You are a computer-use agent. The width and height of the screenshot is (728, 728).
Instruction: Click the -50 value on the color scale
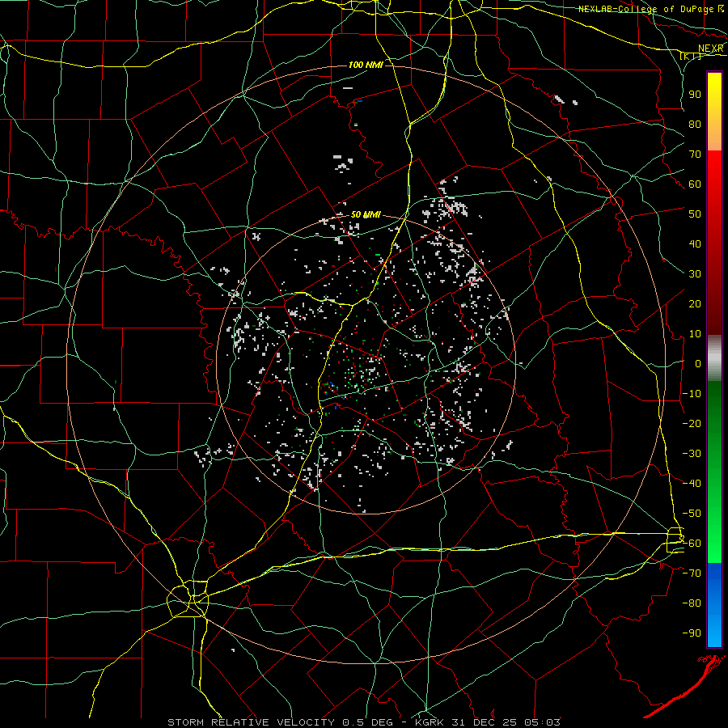(692, 514)
